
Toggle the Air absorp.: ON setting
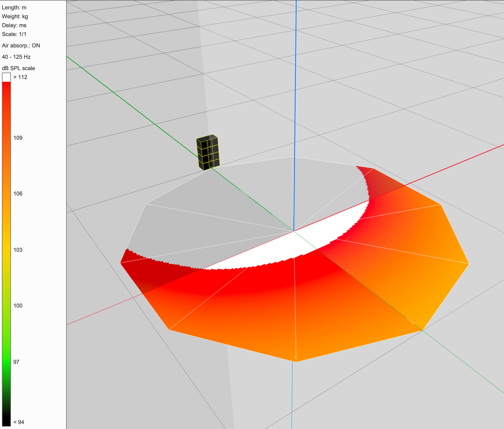tap(21, 45)
